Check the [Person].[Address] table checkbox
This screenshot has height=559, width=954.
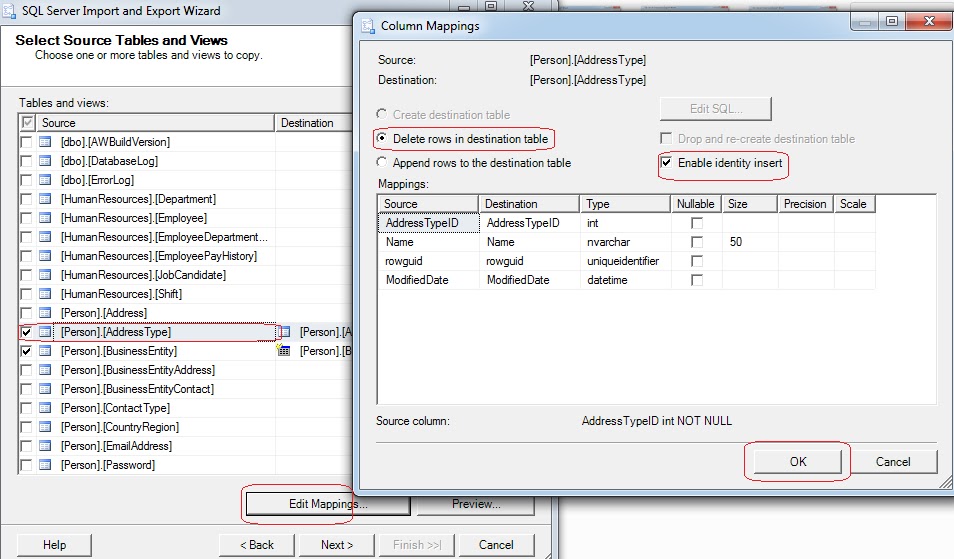26,313
